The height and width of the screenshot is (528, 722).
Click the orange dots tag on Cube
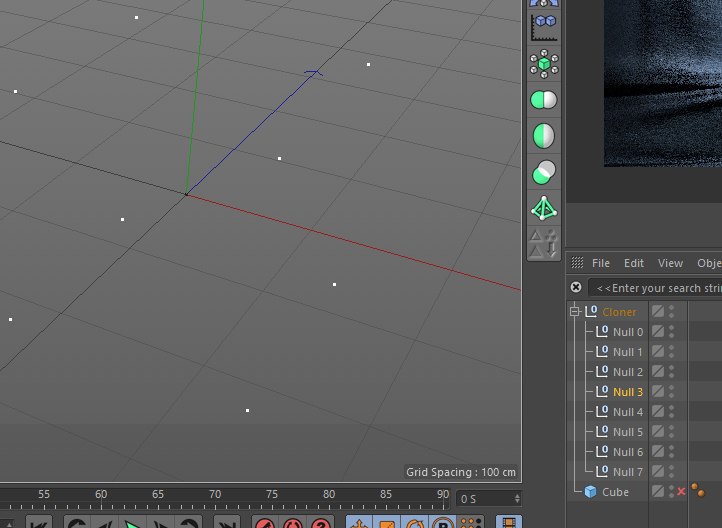point(698,490)
